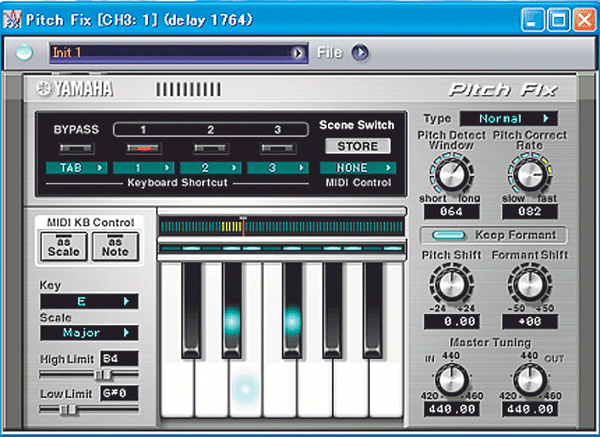This screenshot has height=437, width=600.
Task: Click the last white key on the keyboard
Action: [x=386, y=386]
